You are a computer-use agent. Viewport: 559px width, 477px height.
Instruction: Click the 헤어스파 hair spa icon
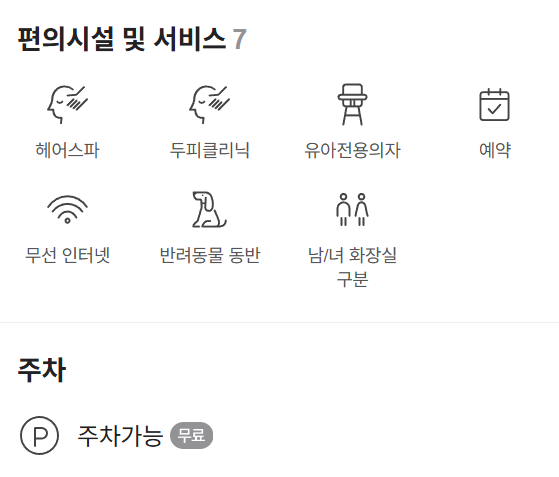[67, 105]
